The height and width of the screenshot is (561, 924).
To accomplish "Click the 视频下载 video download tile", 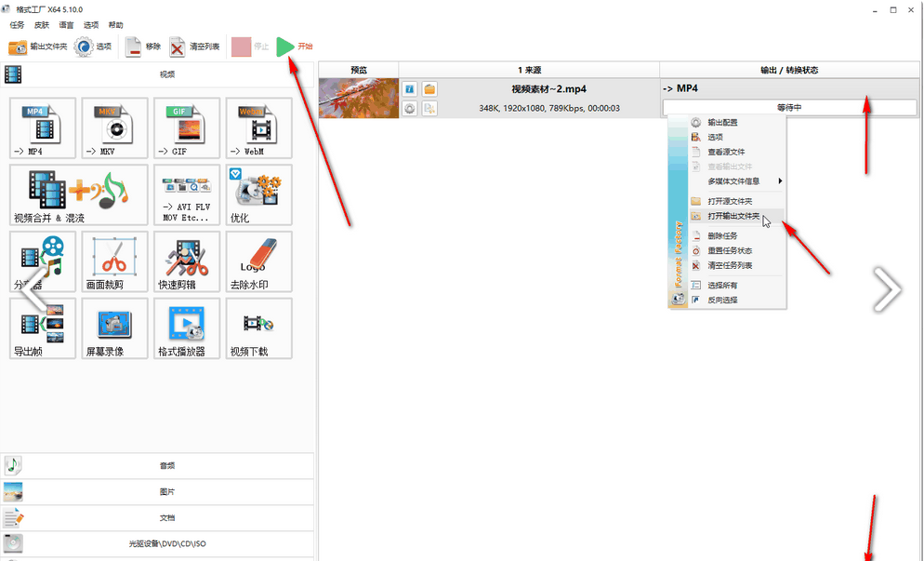I will 258,327.
